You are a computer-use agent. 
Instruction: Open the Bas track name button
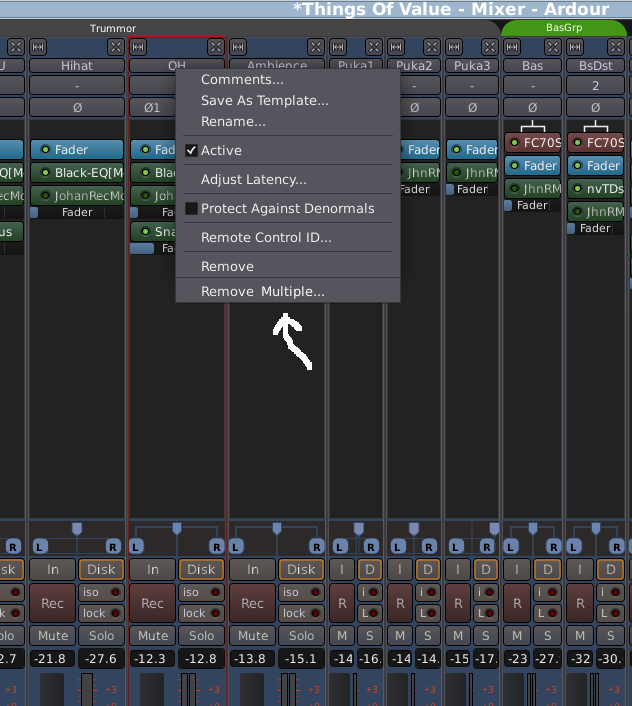tap(532, 66)
